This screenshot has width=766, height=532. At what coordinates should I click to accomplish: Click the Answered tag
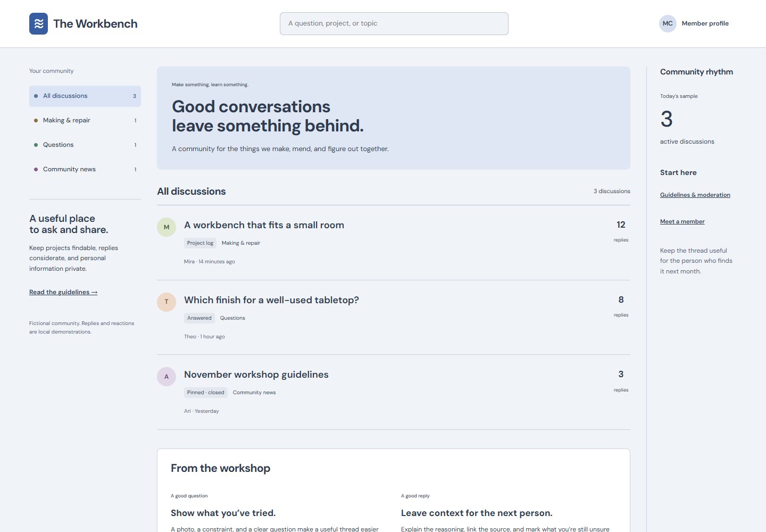(199, 318)
